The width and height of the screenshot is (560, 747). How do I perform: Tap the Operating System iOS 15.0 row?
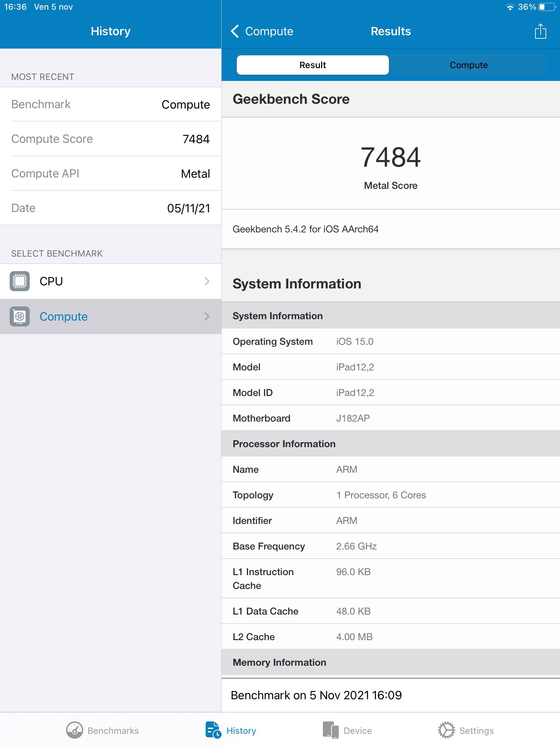point(391,341)
